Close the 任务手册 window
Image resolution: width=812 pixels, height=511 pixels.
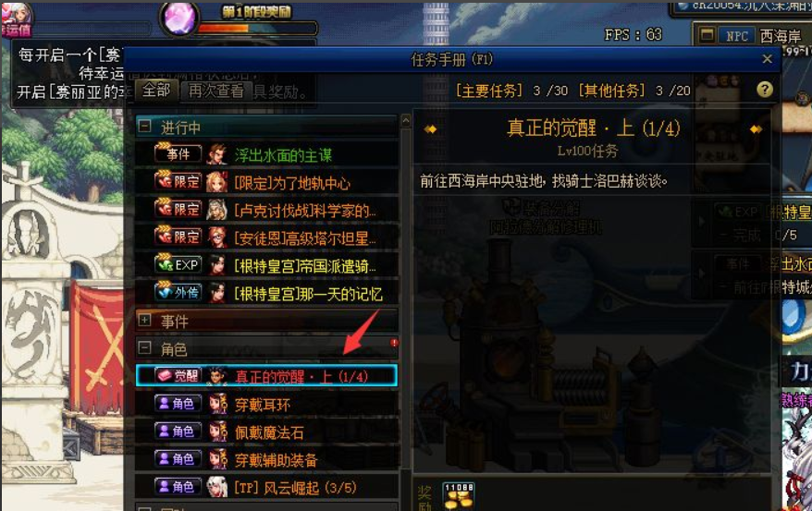click(x=767, y=59)
